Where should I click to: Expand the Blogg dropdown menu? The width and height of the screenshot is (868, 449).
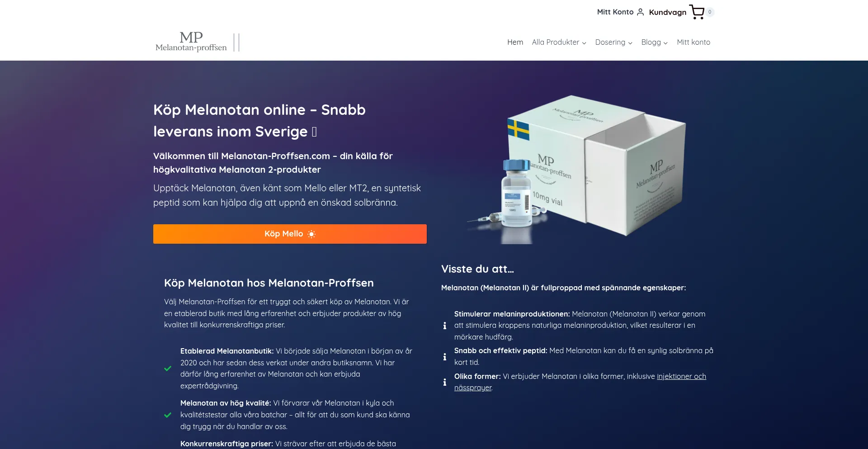point(654,42)
